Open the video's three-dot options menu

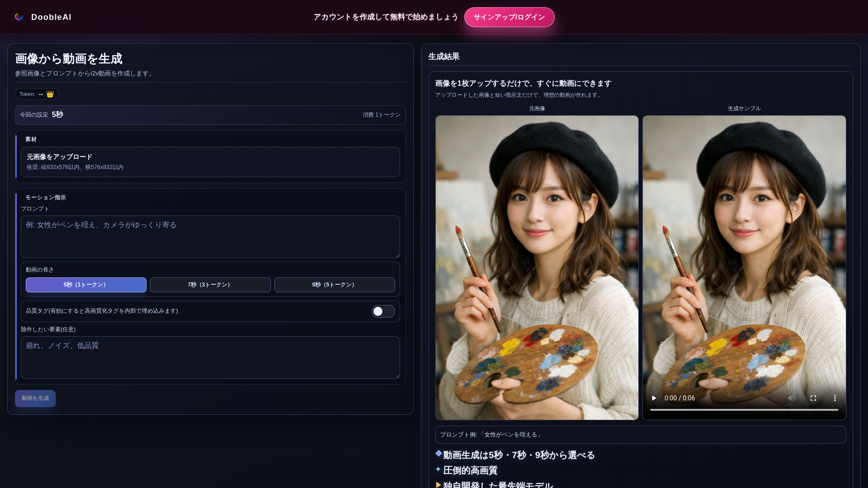pos(835,398)
